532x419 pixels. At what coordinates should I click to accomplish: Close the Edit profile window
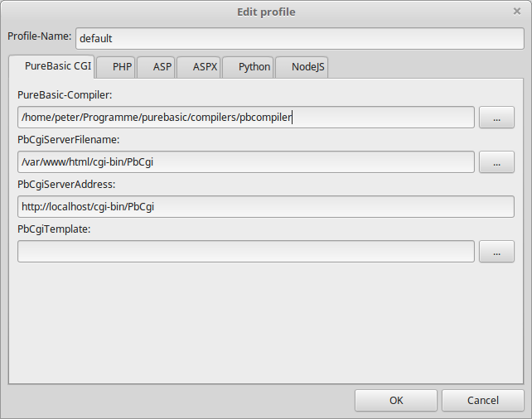click(517, 12)
